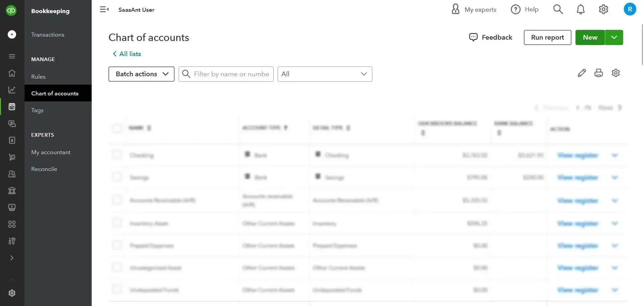Viewport: 644px width, 306px height.
Task: Open the Help question mark icon
Action: [x=515, y=9]
